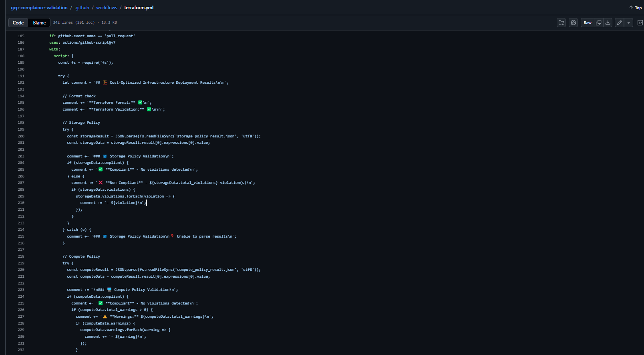
Task: Open gcp-complaince-validation repository link
Action: 39,8
